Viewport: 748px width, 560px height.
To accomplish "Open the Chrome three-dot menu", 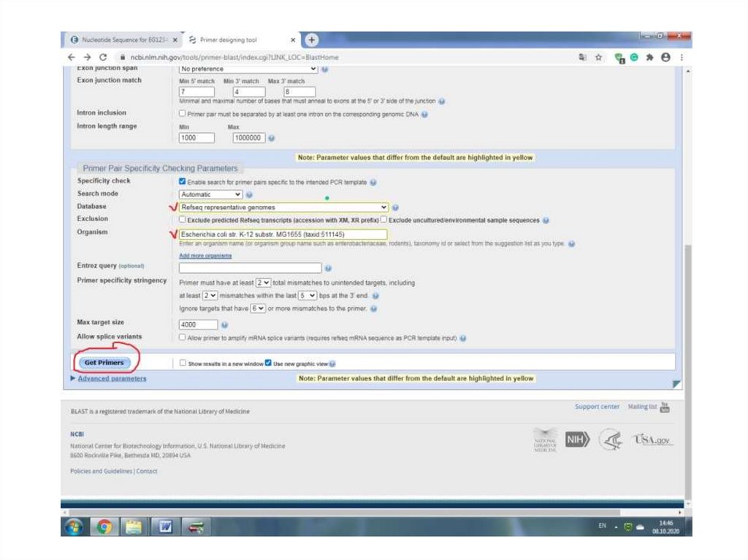I will click(682, 57).
